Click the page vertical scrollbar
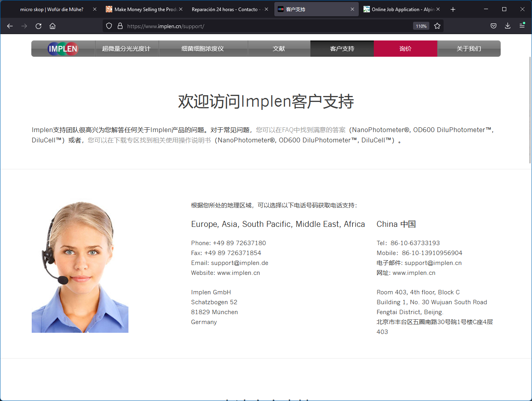532x401 pixels. tap(530, 110)
